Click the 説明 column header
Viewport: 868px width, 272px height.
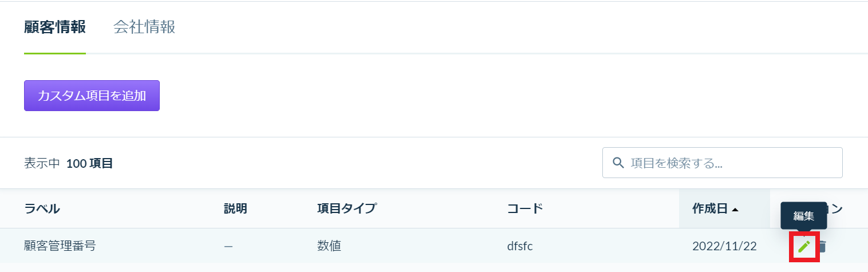click(x=235, y=209)
